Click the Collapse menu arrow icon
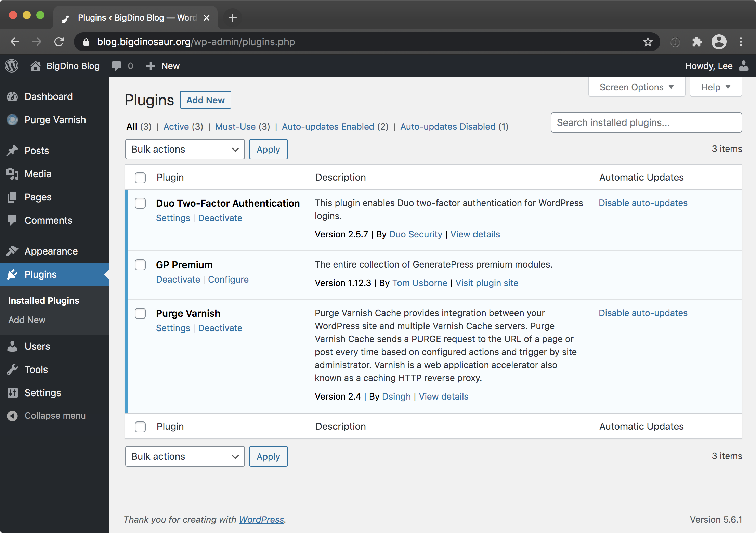The width and height of the screenshot is (756, 533). tap(12, 416)
